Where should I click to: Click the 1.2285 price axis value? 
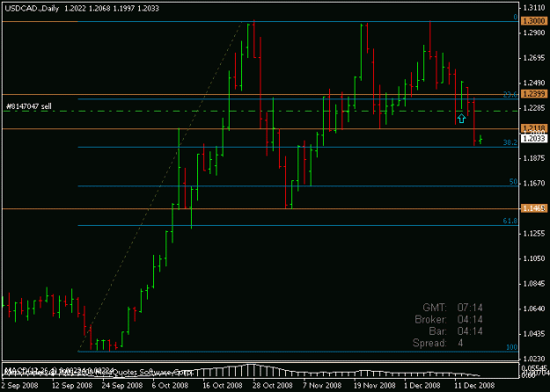pos(534,108)
